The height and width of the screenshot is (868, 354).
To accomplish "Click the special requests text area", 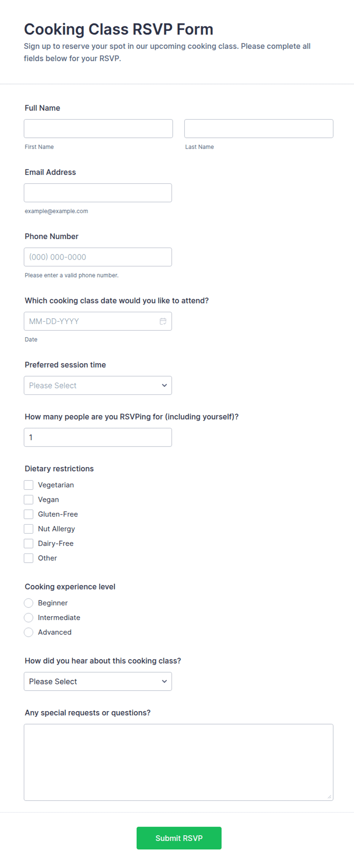I will (x=179, y=763).
